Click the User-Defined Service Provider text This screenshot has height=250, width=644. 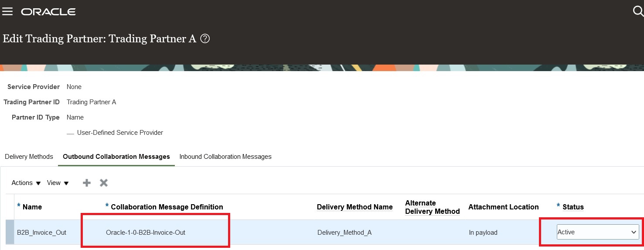pyautogui.click(x=120, y=132)
